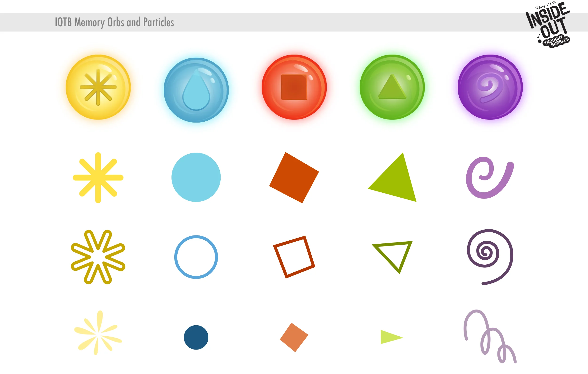Select the pale yellow petal burst

tap(98, 333)
